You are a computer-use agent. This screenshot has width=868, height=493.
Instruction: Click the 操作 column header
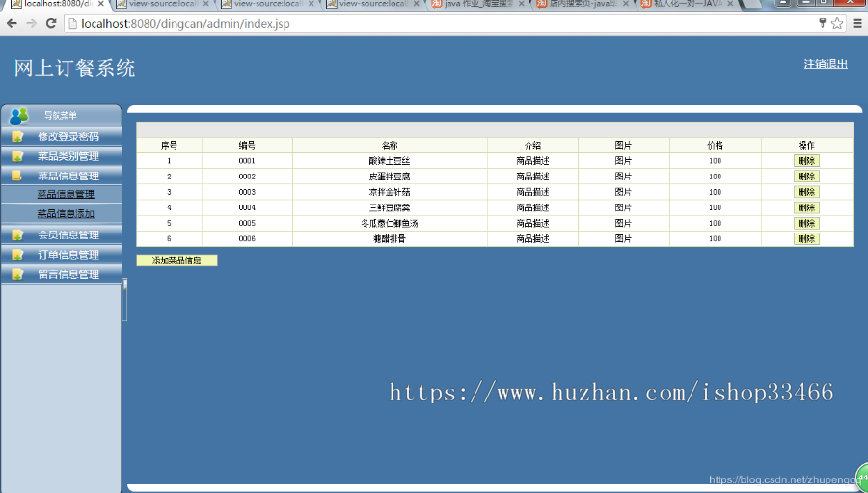coord(806,145)
